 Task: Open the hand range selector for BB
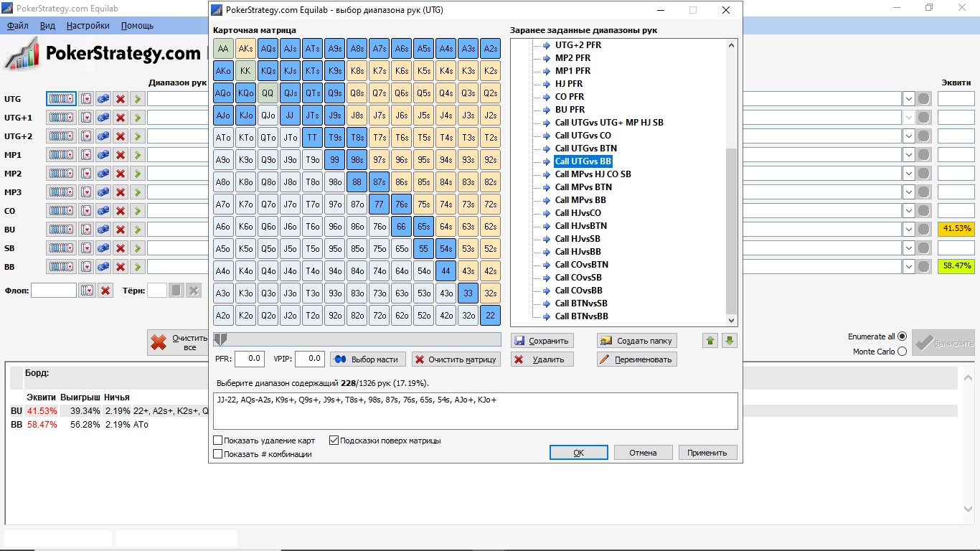(61, 266)
